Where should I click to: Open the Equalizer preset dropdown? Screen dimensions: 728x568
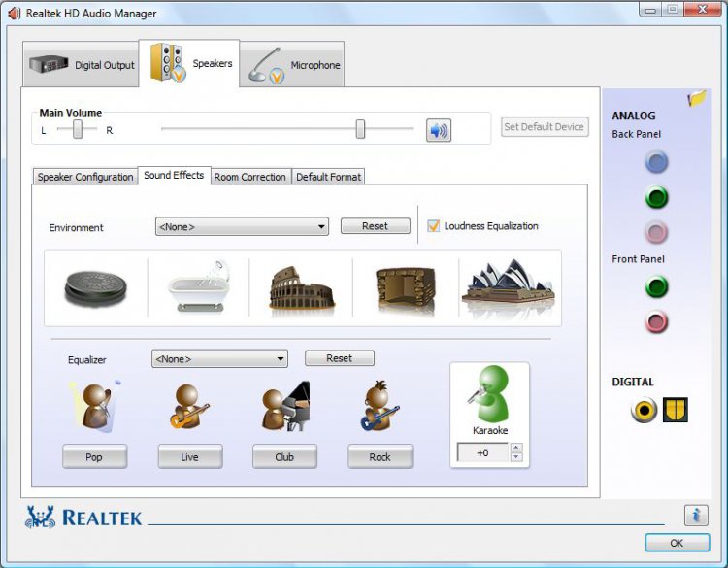tap(219, 359)
